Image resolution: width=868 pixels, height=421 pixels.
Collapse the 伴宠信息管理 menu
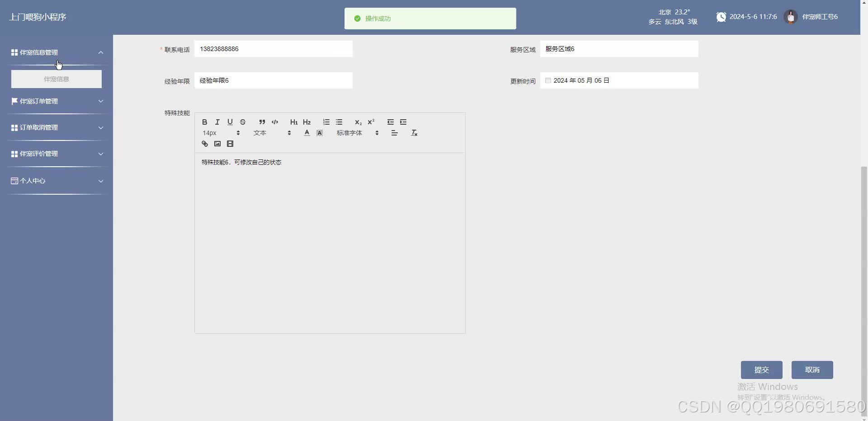point(57,52)
